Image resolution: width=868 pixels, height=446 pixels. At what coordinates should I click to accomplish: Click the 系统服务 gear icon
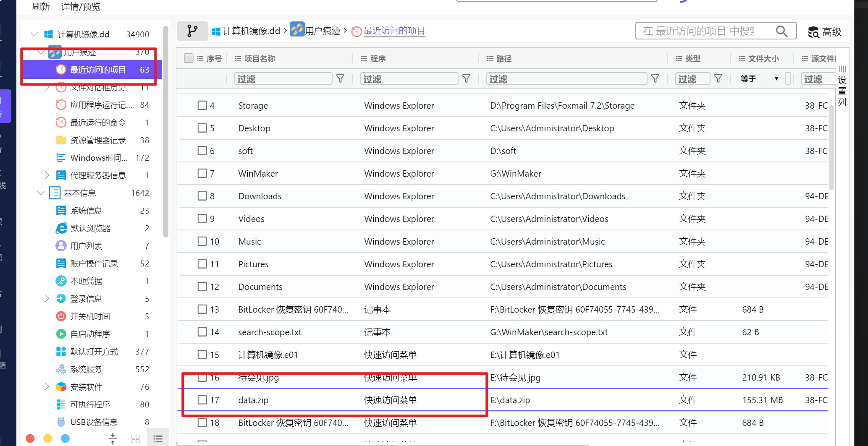coord(61,369)
